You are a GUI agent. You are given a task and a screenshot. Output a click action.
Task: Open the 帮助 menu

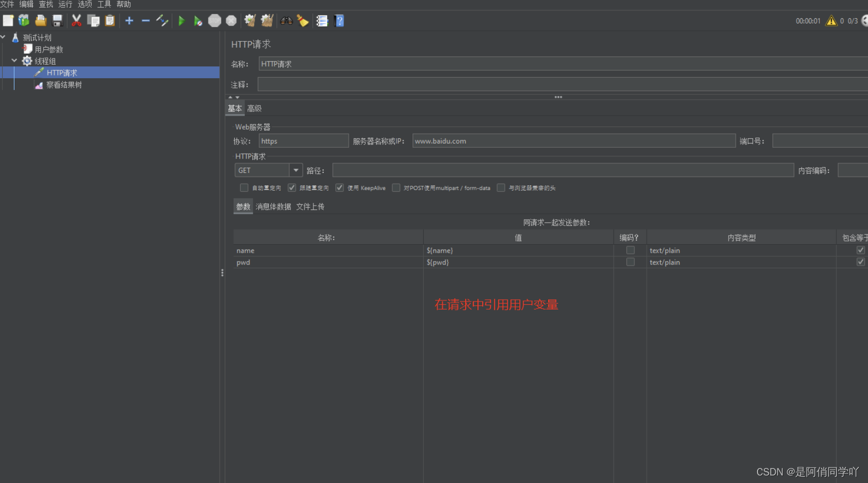click(124, 4)
